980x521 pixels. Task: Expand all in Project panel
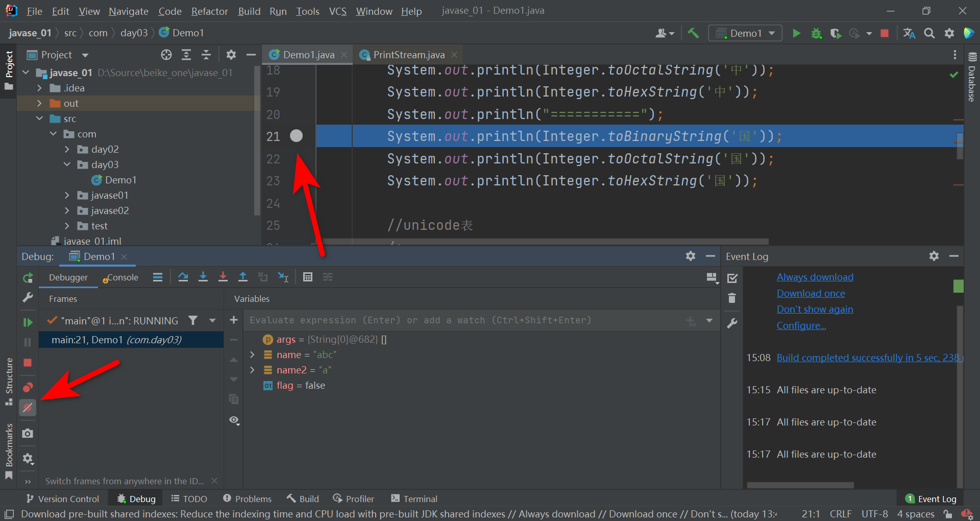click(x=186, y=55)
